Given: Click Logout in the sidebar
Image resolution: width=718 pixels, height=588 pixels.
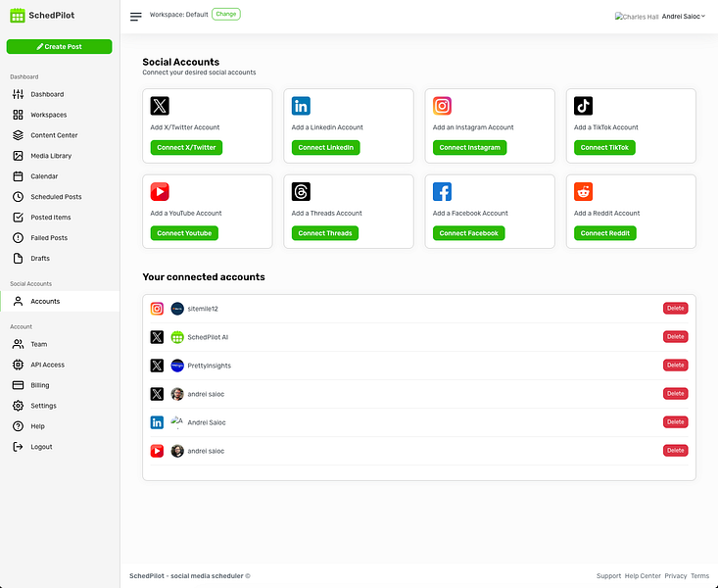Looking at the screenshot, I should click(60, 447).
